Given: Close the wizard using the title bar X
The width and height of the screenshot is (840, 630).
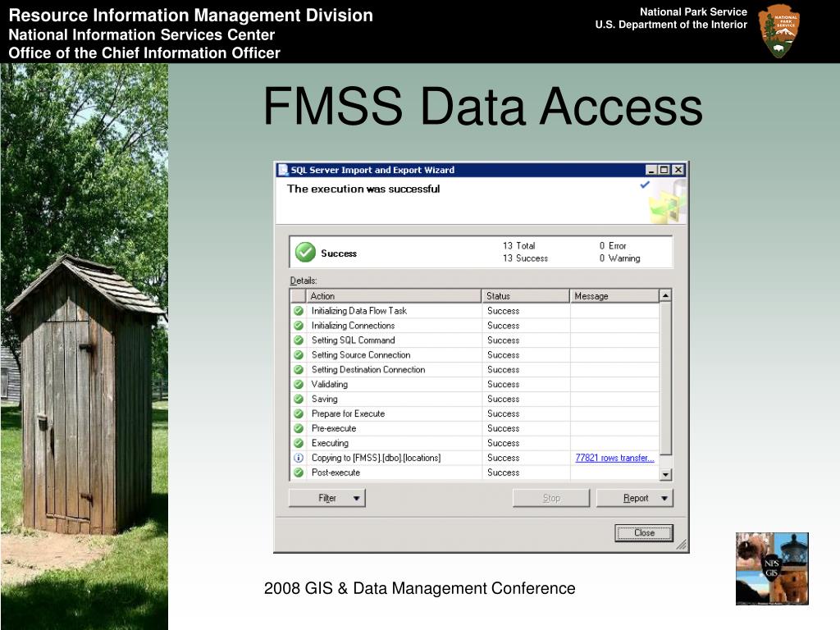Looking at the screenshot, I should [678, 170].
